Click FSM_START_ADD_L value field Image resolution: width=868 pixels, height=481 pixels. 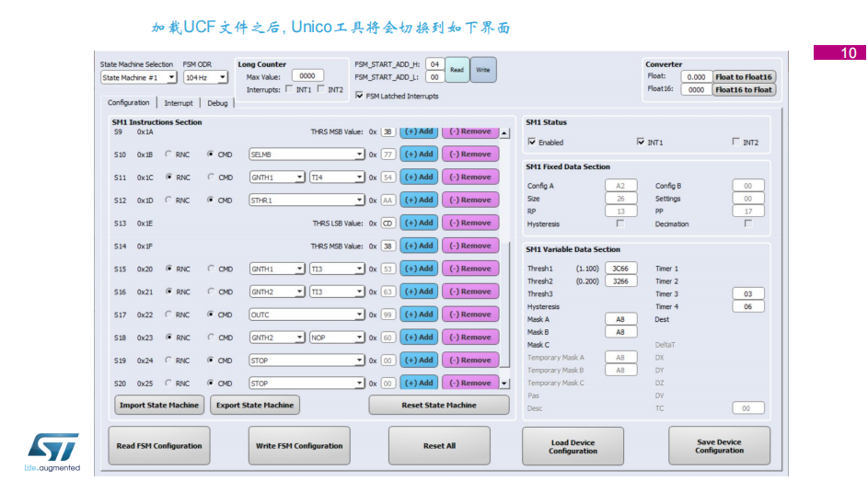(434, 77)
